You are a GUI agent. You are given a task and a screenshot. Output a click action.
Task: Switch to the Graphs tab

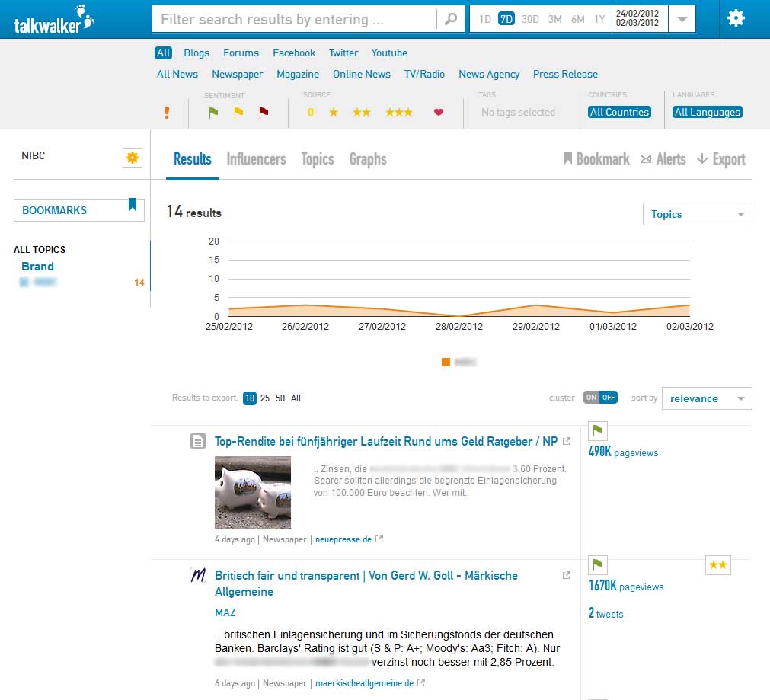click(368, 159)
